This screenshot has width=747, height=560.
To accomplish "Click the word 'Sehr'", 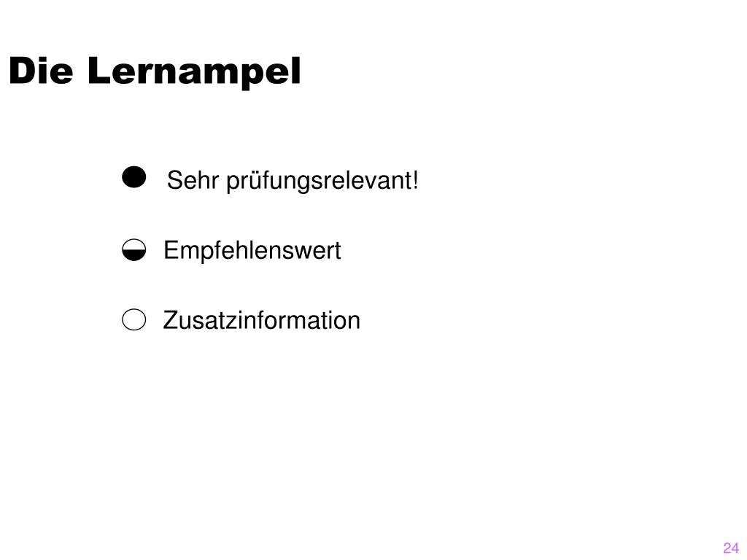I will (x=193, y=180).
